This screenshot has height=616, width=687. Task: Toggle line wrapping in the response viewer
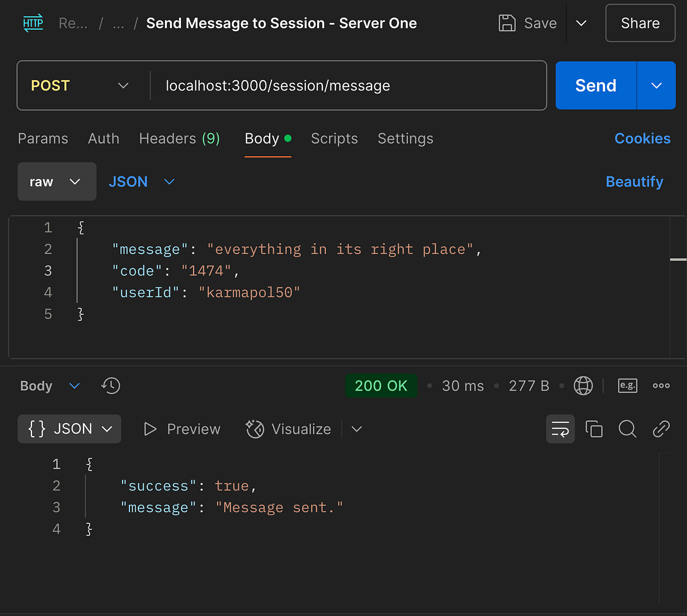560,429
